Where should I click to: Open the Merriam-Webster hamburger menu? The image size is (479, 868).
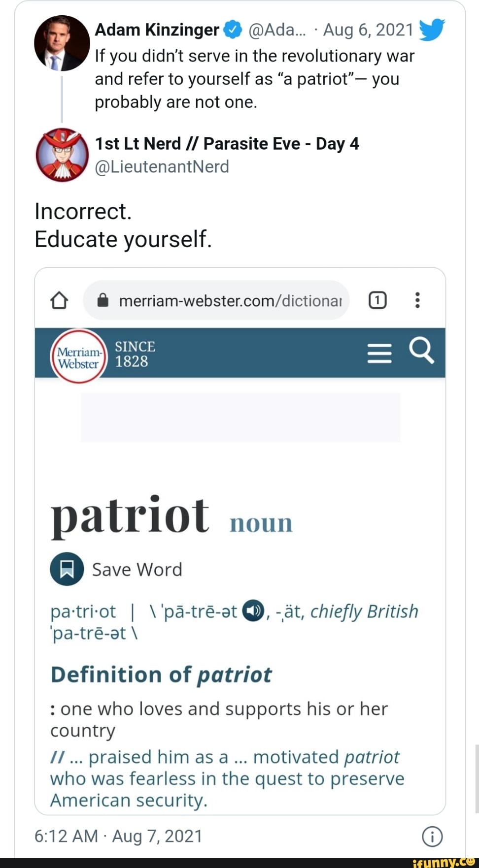click(379, 353)
